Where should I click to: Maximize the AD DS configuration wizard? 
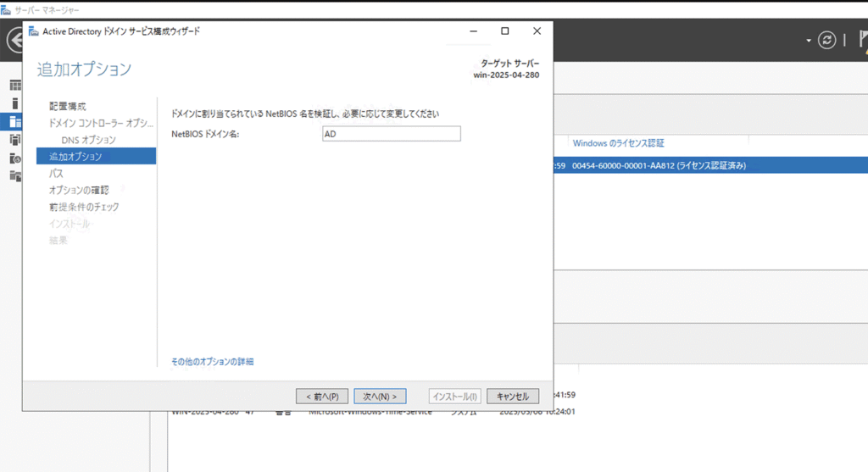[x=505, y=31]
